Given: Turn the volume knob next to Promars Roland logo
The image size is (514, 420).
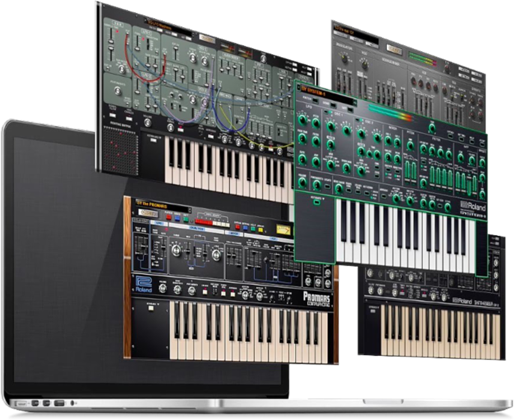Looking at the screenshot, I should click(x=163, y=288).
